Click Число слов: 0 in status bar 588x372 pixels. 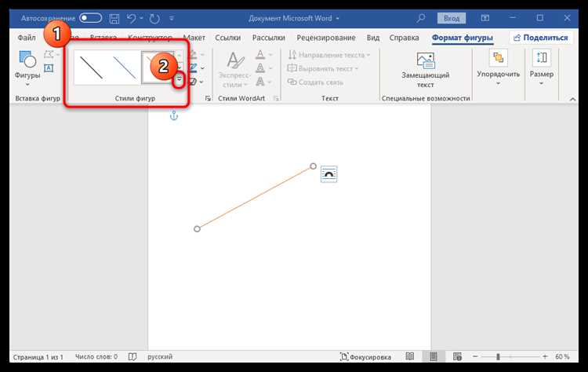tap(96, 356)
